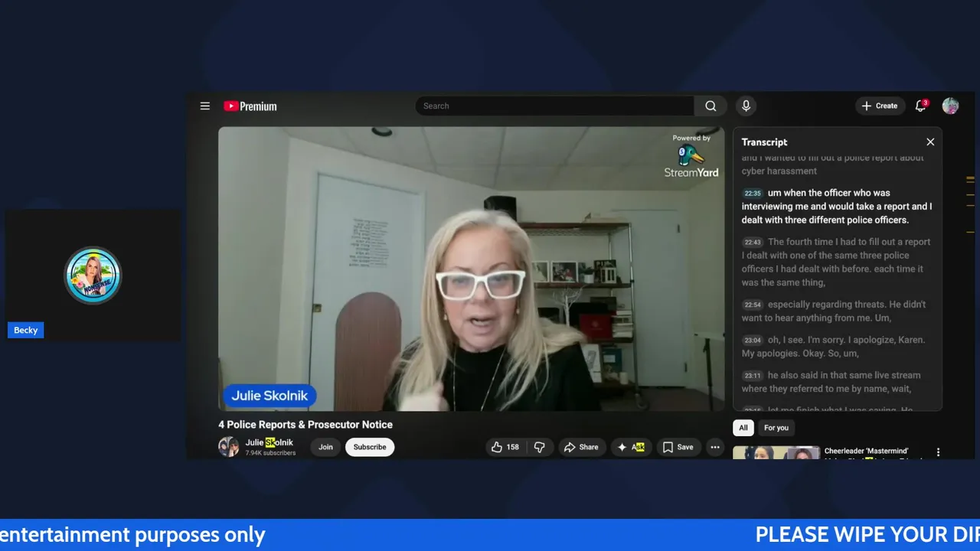Select the For you filter chip
The height and width of the screenshot is (551, 980).
(x=776, y=428)
